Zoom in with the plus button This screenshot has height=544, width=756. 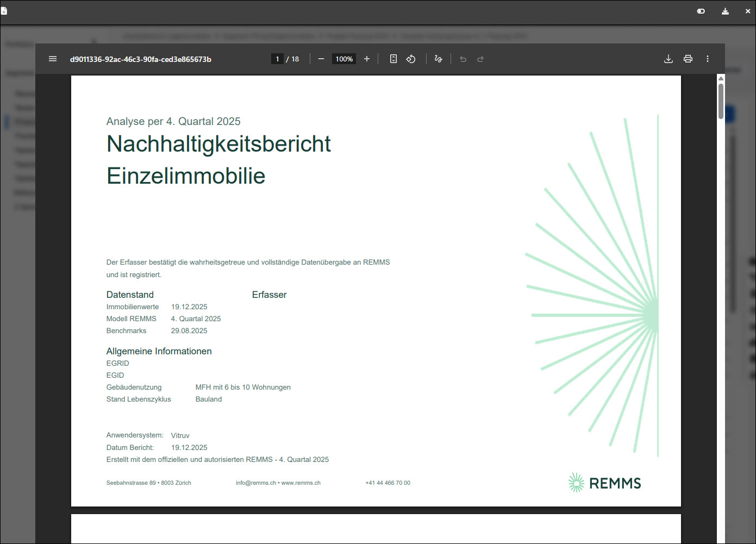click(367, 59)
